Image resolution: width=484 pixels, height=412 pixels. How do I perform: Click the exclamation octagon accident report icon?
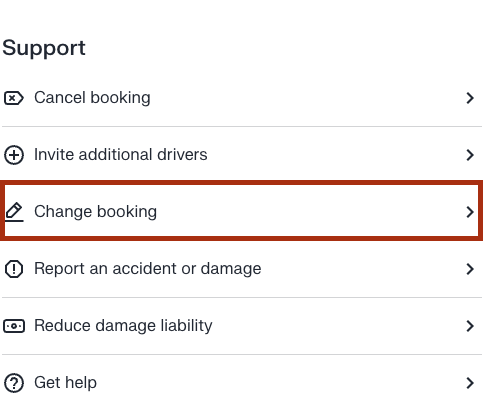click(x=14, y=269)
